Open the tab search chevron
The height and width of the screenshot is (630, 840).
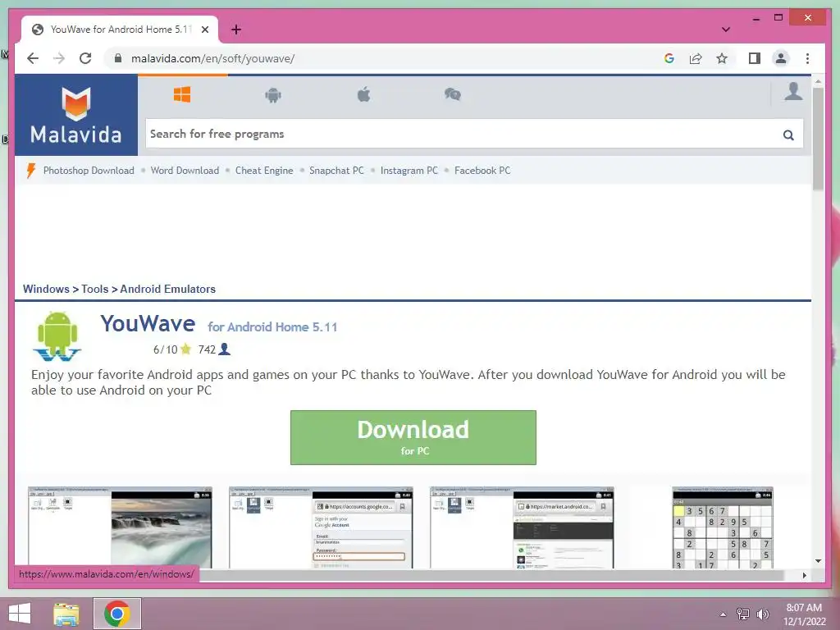[x=726, y=30]
